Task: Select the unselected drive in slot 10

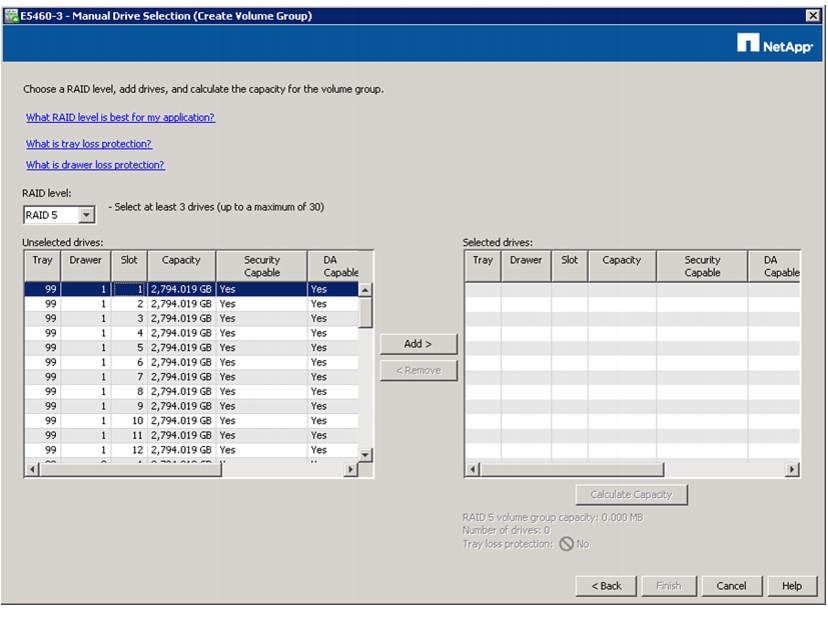Action: click(x=191, y=421)
